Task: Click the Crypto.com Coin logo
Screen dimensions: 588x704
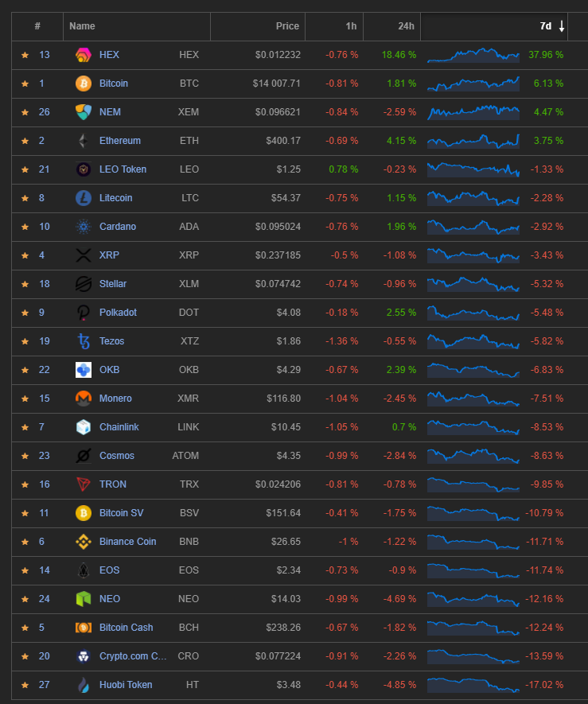Action: pos(84,656)
